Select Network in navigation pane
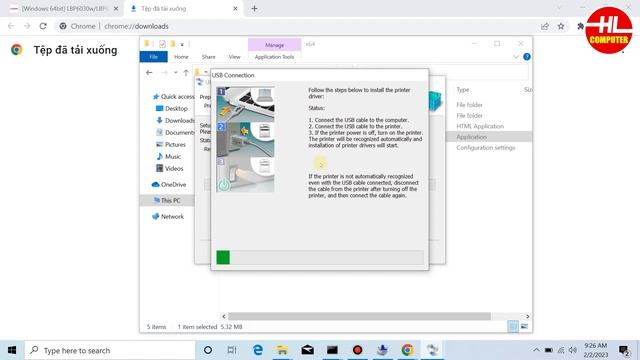 pyautogui.click(x=168, y=217)
